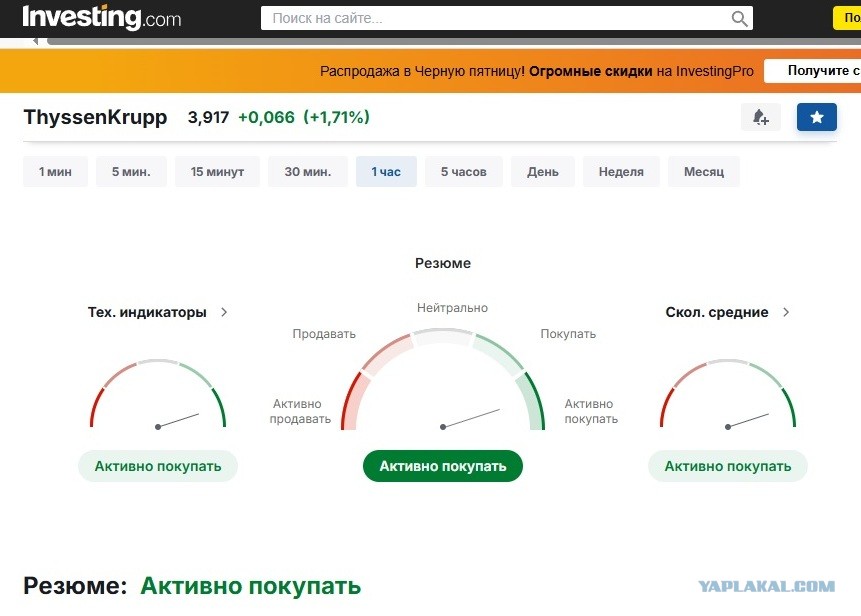This screenshot has height=616, width=861.
Task: Open the Тех. индикаторы section link
Action: tap(147, 312)
